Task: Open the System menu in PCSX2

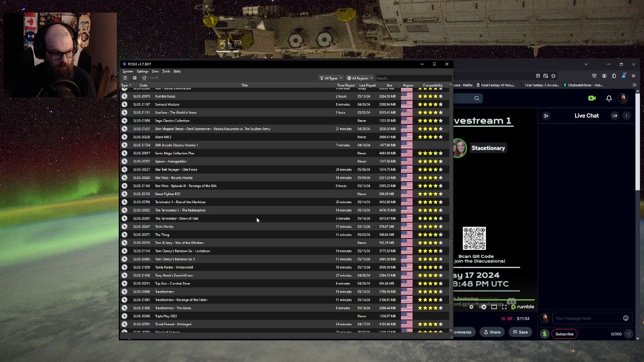Action: click(128, 71)
